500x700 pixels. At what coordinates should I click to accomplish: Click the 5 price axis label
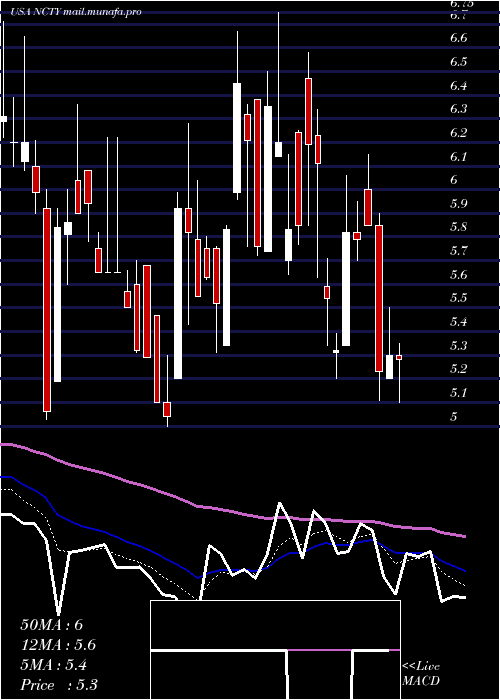coord(454,417)
